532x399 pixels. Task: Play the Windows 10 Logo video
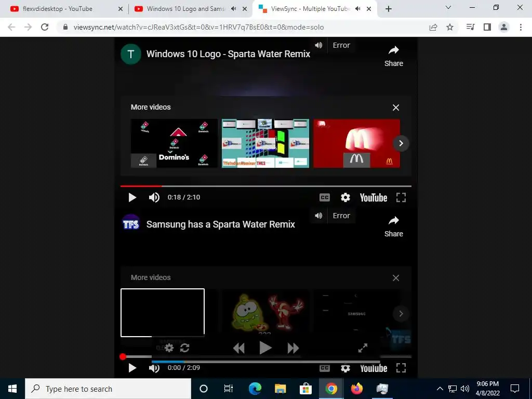point(132,197)
